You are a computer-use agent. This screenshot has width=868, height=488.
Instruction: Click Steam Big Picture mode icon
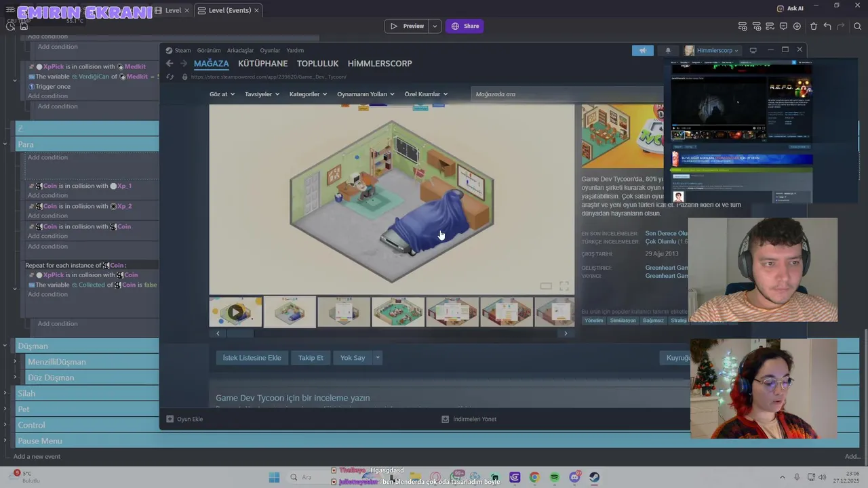753,50
